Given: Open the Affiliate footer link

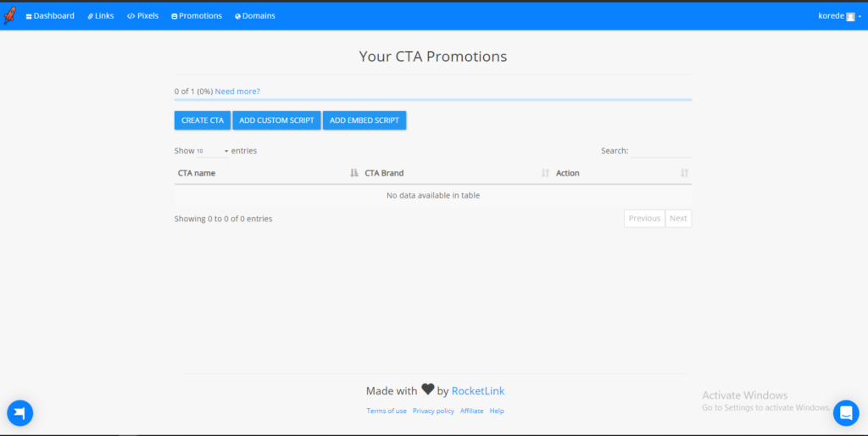Looking at the screenshot, I should tap(471, 411).
